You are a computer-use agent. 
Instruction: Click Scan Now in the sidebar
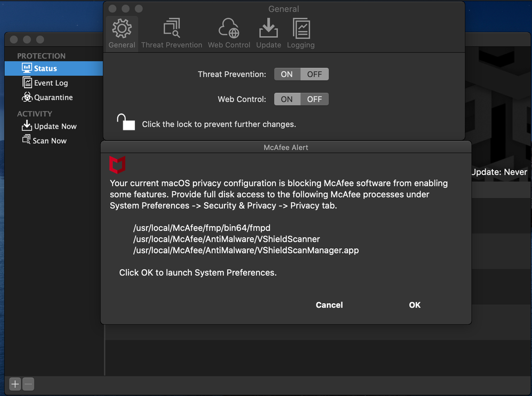coord(44,141)
